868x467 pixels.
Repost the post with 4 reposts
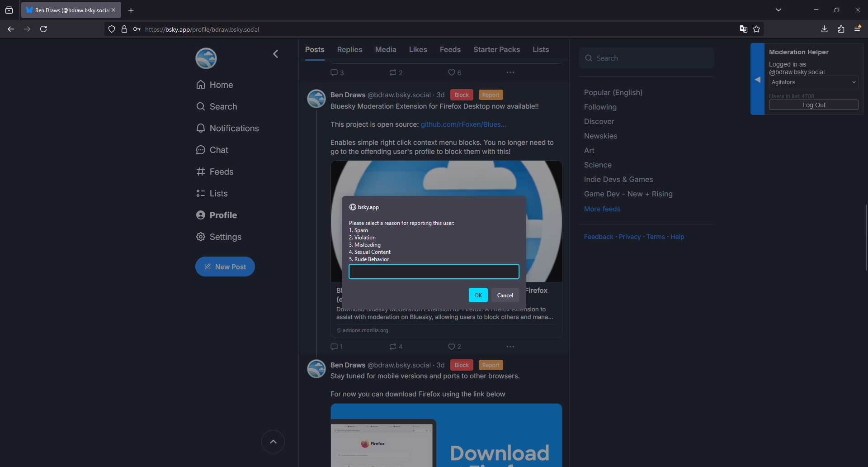pos(396,347)
